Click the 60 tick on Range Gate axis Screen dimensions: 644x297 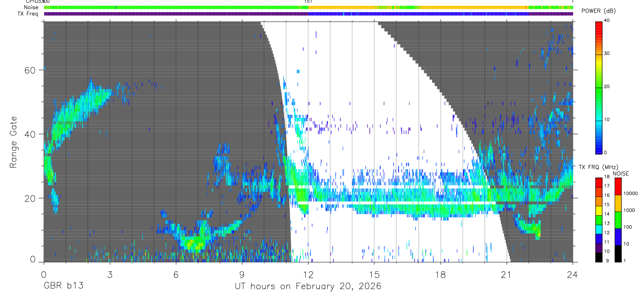[x=31, y=70]
